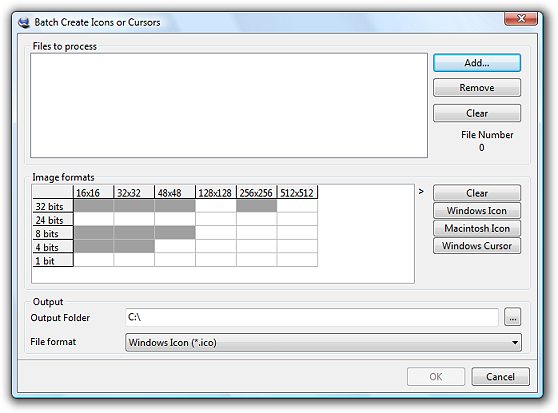Toggle the 8 bits 16x16 cell

pos(94,233)
